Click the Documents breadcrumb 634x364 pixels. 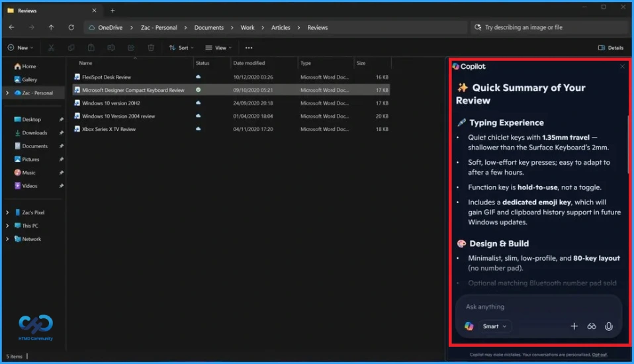coord(208,28)
